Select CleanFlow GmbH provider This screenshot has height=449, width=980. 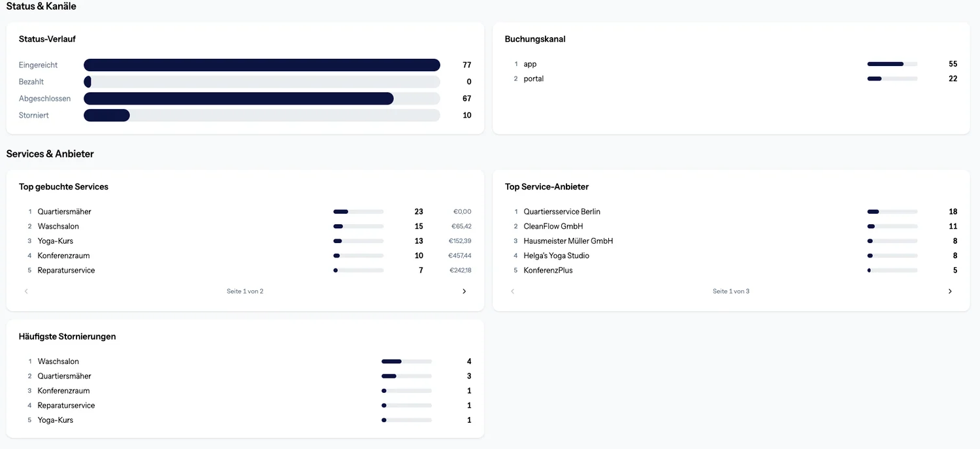pyautogui.click(x=553, y=226)
